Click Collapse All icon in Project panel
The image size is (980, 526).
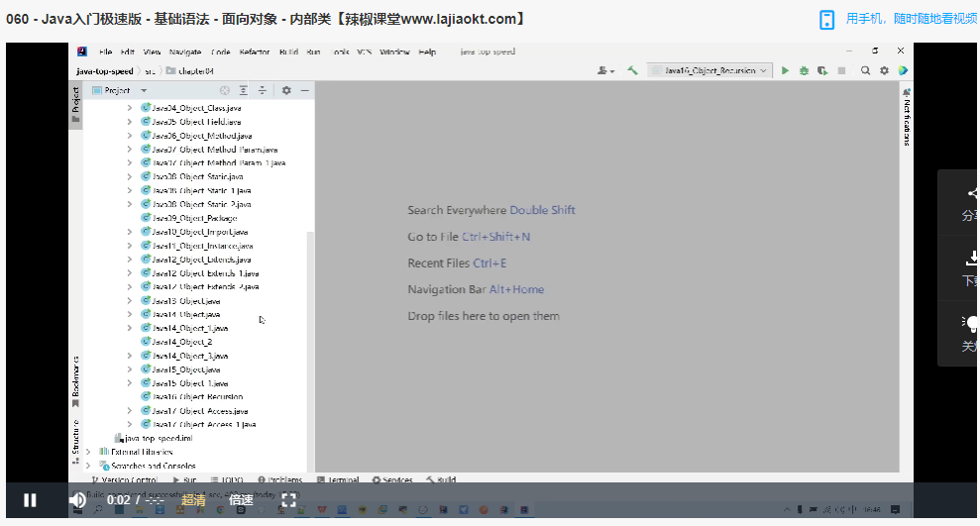[263, 90]
